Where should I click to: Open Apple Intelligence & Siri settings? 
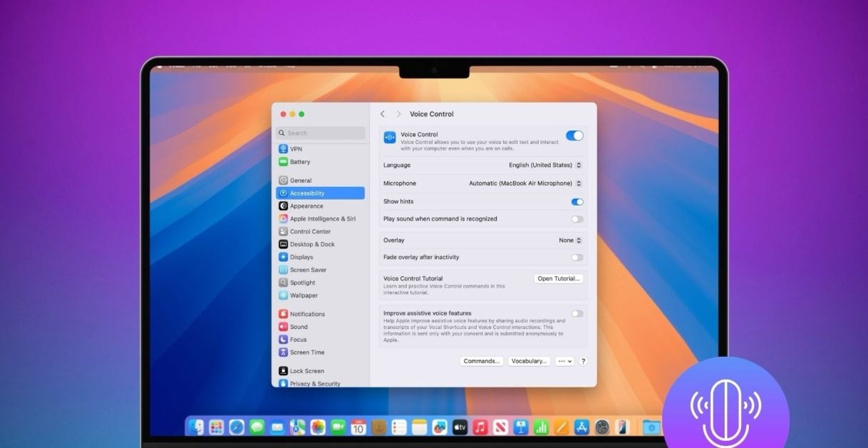coord(320,219)
